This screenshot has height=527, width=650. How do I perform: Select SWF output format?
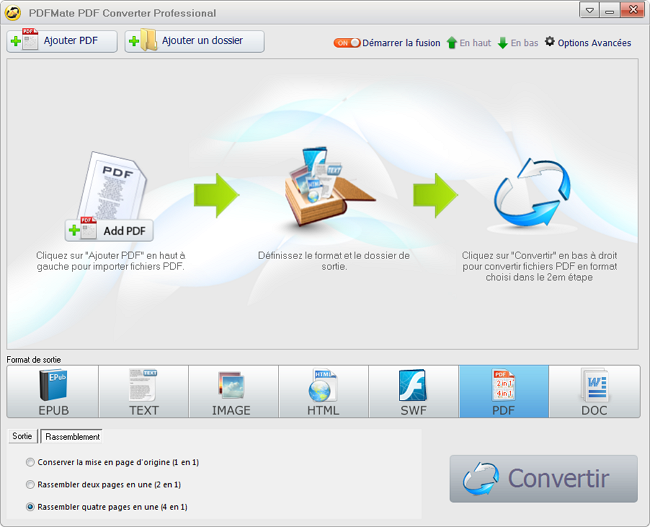click(414, 391)
